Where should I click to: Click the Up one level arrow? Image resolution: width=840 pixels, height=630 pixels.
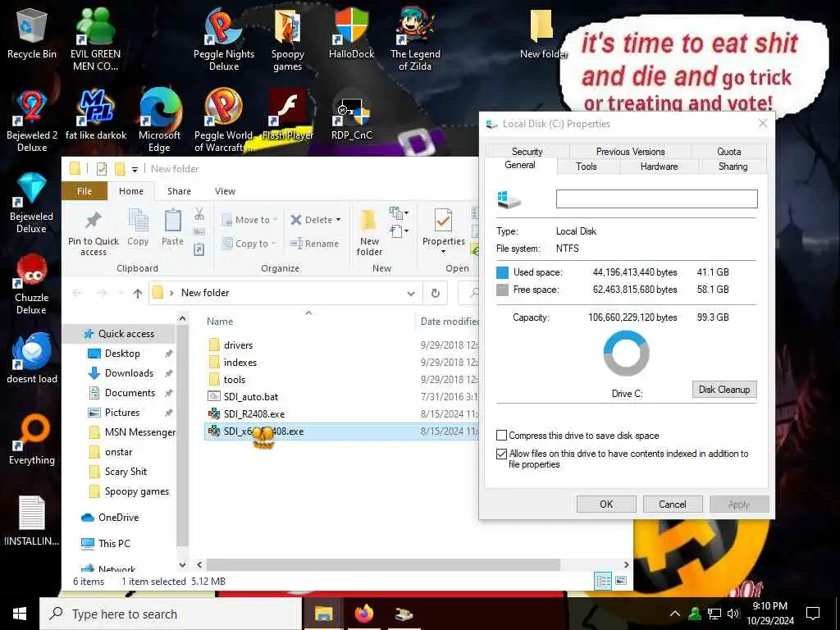[x=138, y=293]
